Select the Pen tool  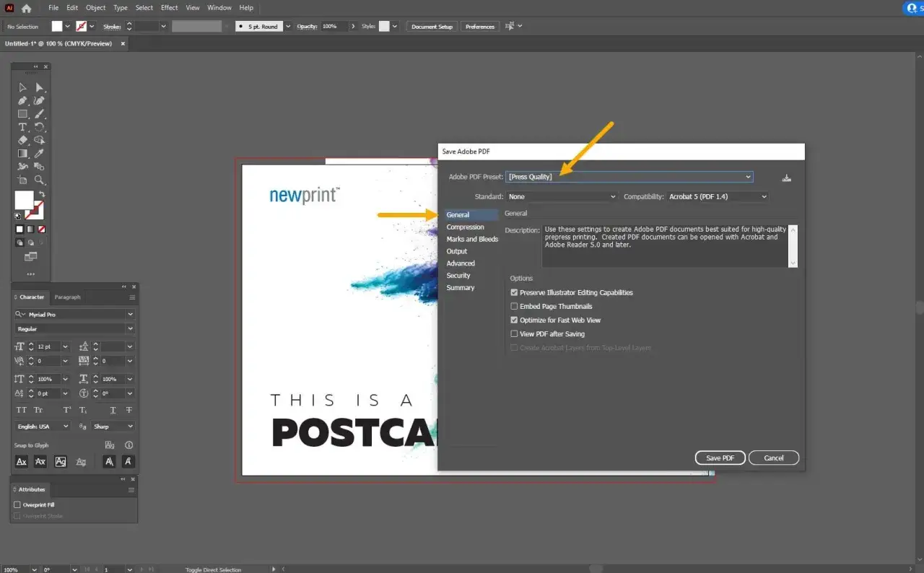click(22, 100)
